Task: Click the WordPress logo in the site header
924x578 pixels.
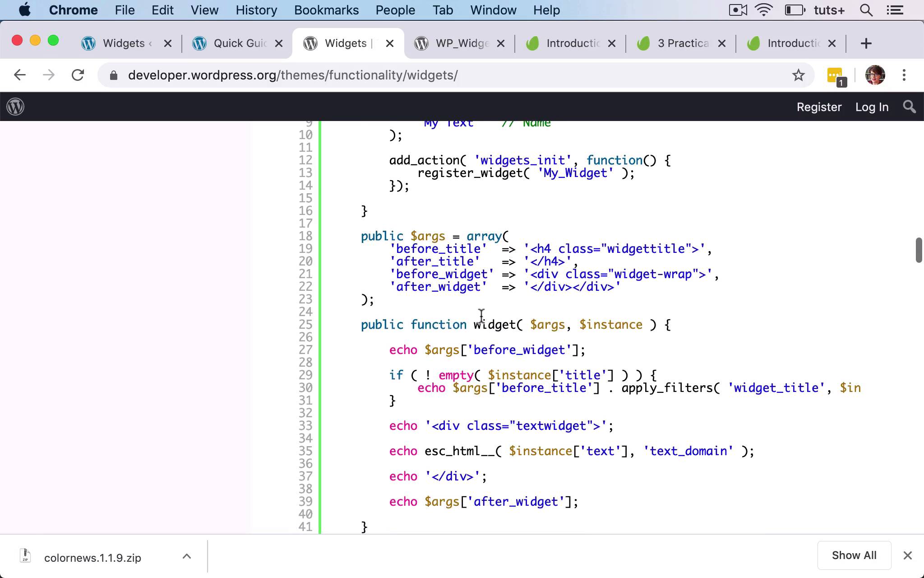Action: 15,107
